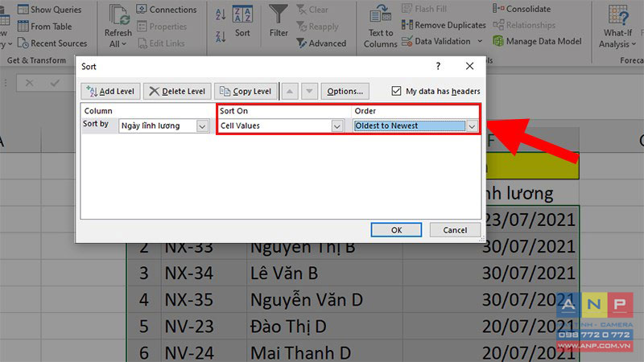Click Flash Fill in ribbon
Image resolution: width=644 pixels, height=362 pixels.
(x=424, y=9)
